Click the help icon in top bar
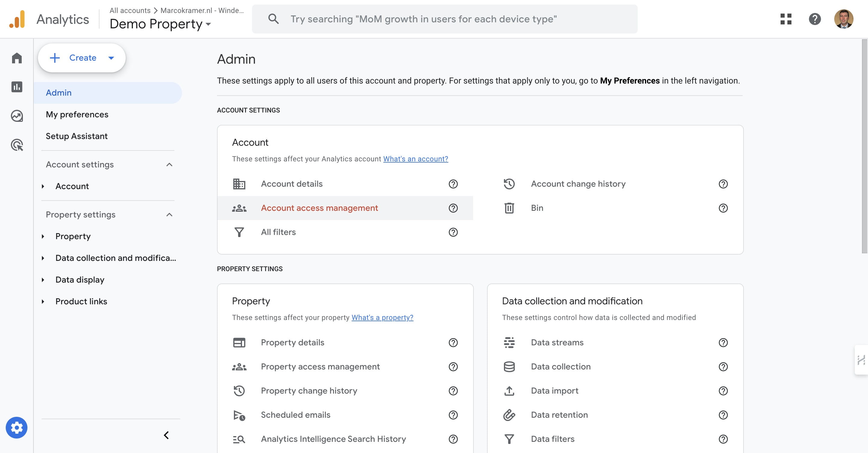 point(814,19)
